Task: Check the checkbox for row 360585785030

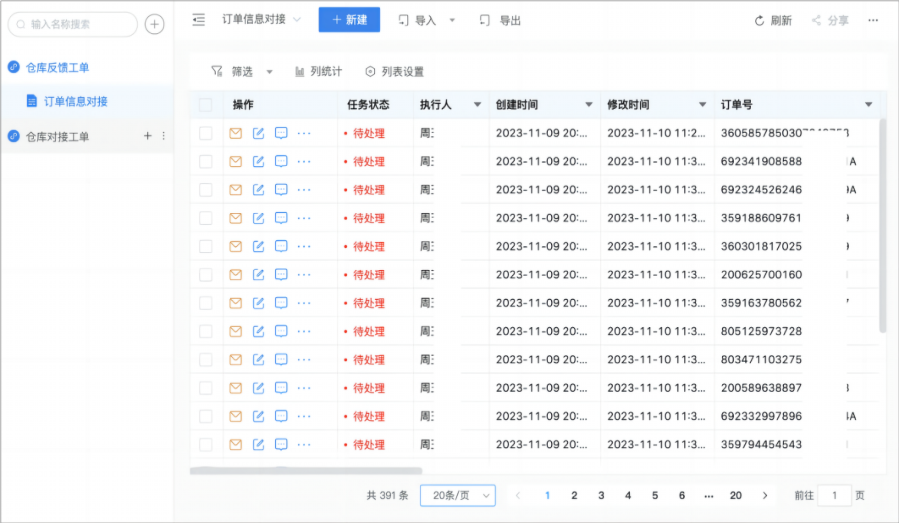Action: pos(205,133)
